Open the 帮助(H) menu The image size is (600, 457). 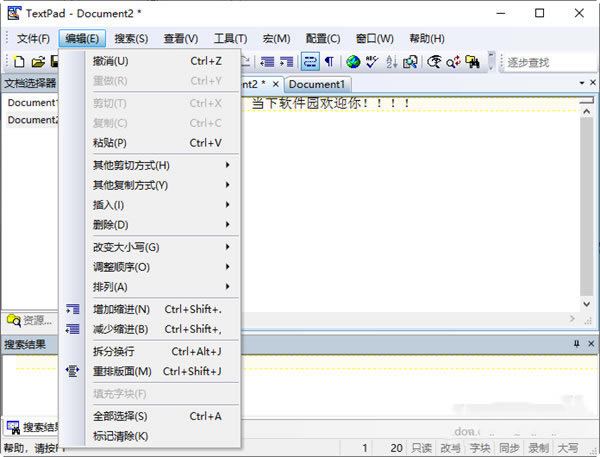pos(427,39)
